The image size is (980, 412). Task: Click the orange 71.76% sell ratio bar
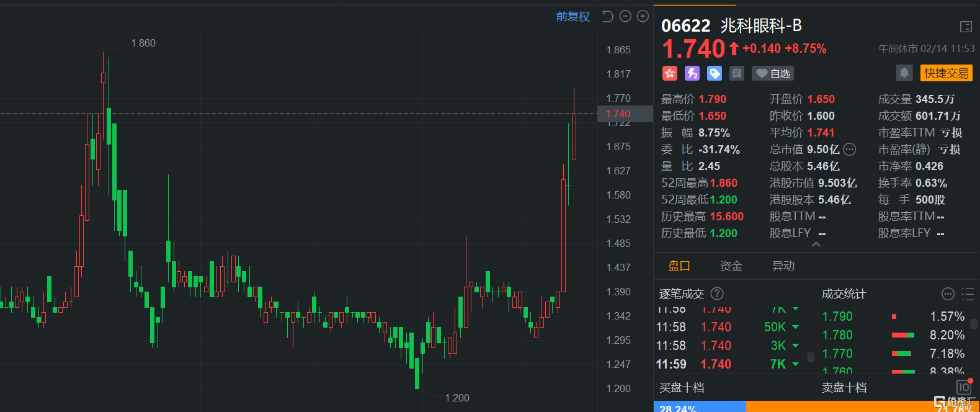click(863, 407)
